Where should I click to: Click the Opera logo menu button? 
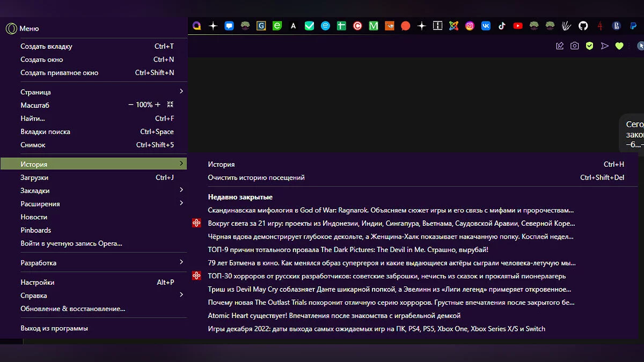point(10,28)
